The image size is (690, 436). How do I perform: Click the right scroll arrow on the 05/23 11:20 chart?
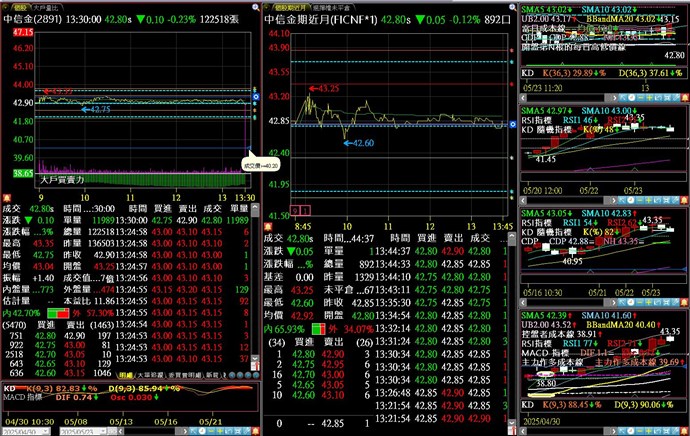point(615,98)
